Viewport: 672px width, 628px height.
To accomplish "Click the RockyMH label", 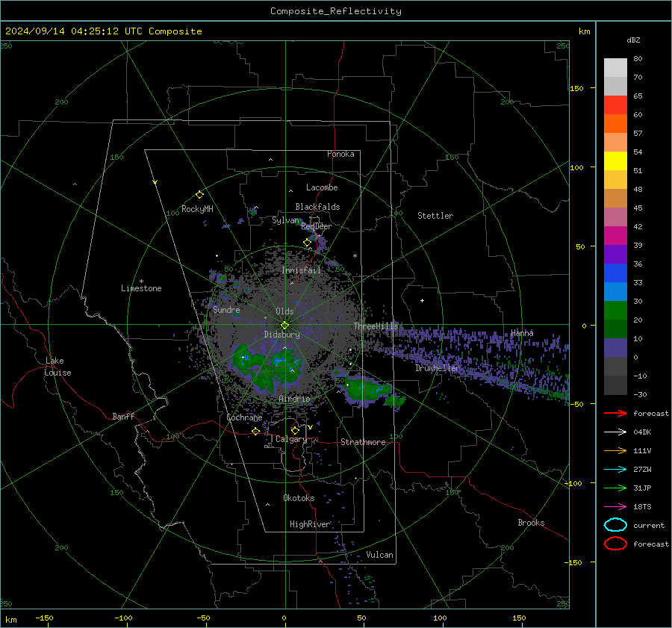I will pyautogui.click(x=197, y=209).
